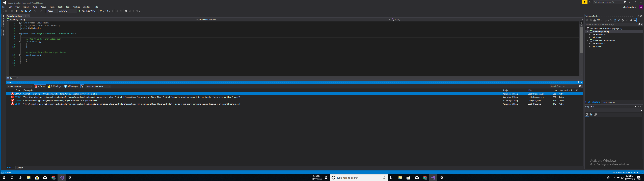This screenshot has height=181, width=644.
Task: Collapse the Assembly-CSharp project node
Action: point(587,32)
